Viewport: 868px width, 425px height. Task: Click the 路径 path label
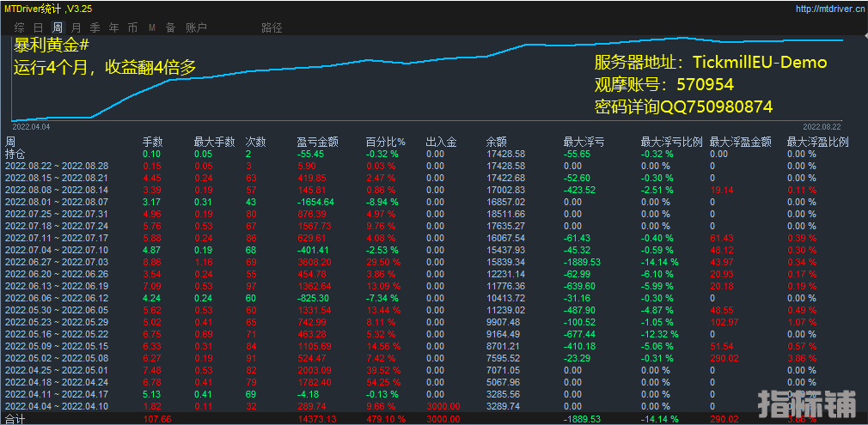[x=272, y=27]
